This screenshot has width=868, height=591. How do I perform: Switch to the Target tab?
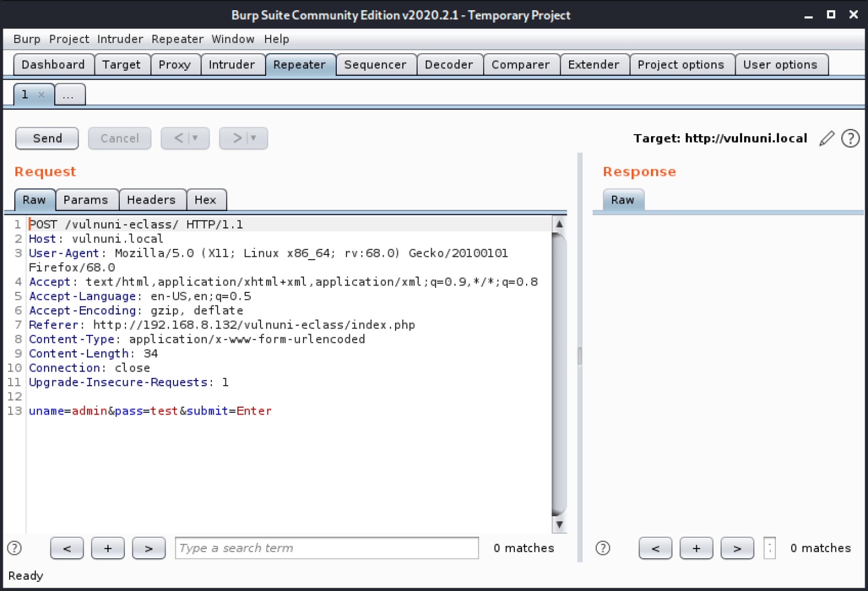121,64
